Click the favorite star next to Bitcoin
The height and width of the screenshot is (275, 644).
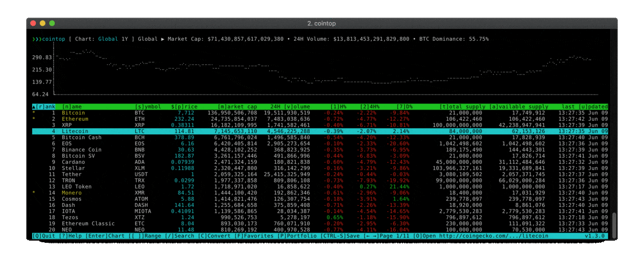pyautogui.click(x=34, y=113)
